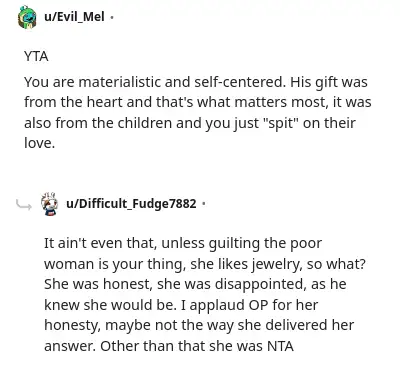Click the line starting 'honesty, maybe not'
Viewport: 400px width, 381px height.
(x=199, y=325)
